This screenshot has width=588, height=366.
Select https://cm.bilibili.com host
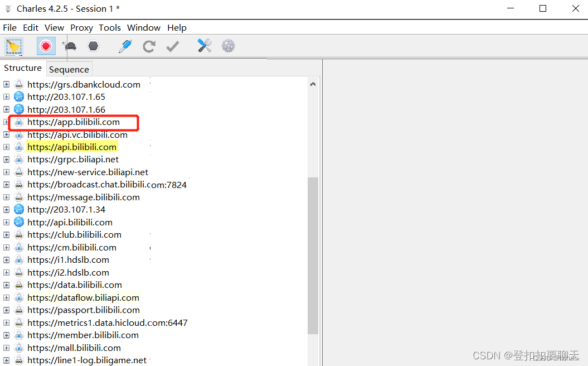pyautogui.click(x=72, y=247)
